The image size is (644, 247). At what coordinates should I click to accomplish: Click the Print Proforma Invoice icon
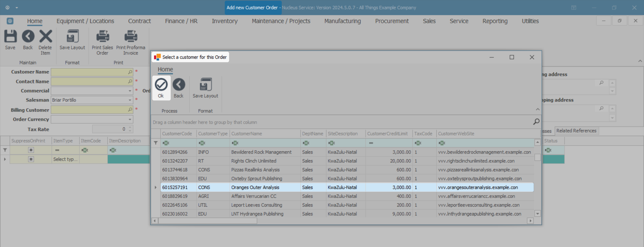[x=130, y=36]
